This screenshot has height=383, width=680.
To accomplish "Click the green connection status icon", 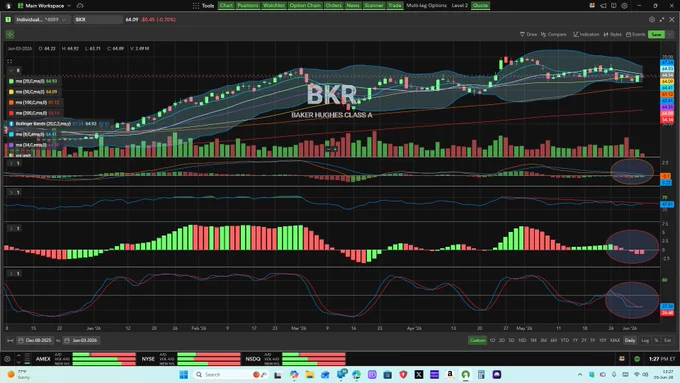I will click(x=637, y=359).
